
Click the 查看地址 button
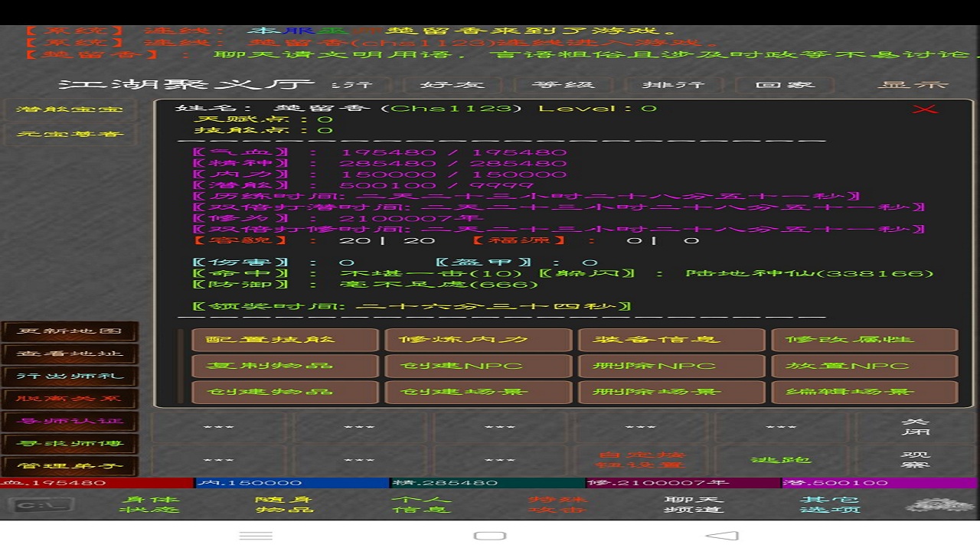[70, 354]
